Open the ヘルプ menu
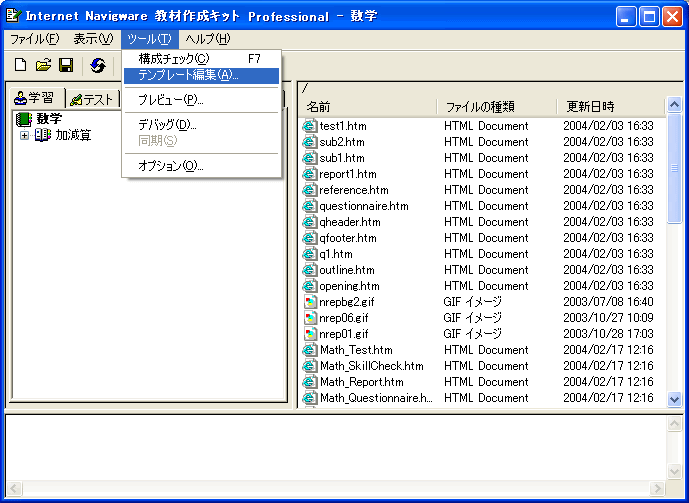The height and width of the screenshot is (503, 689). click(207, 39)
